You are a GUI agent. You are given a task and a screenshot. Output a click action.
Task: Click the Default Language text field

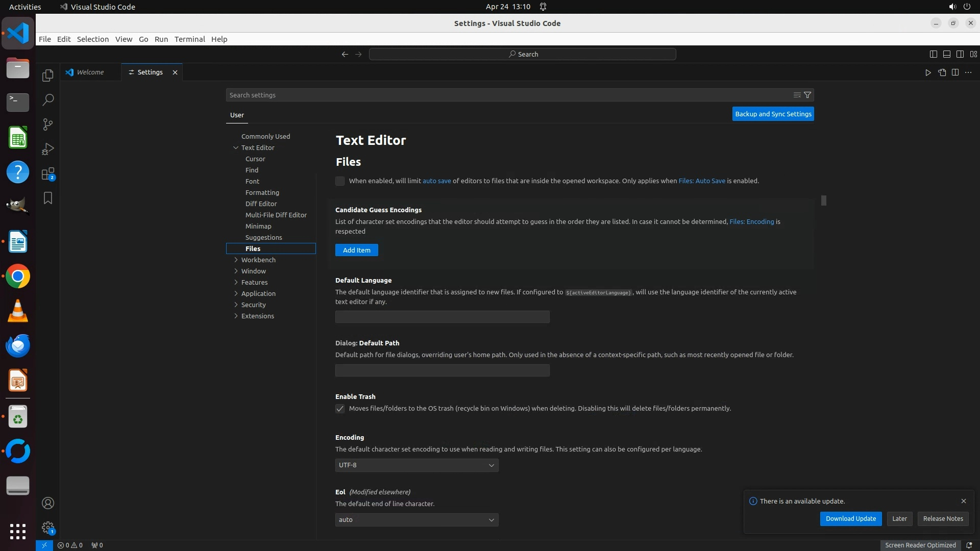442,317
